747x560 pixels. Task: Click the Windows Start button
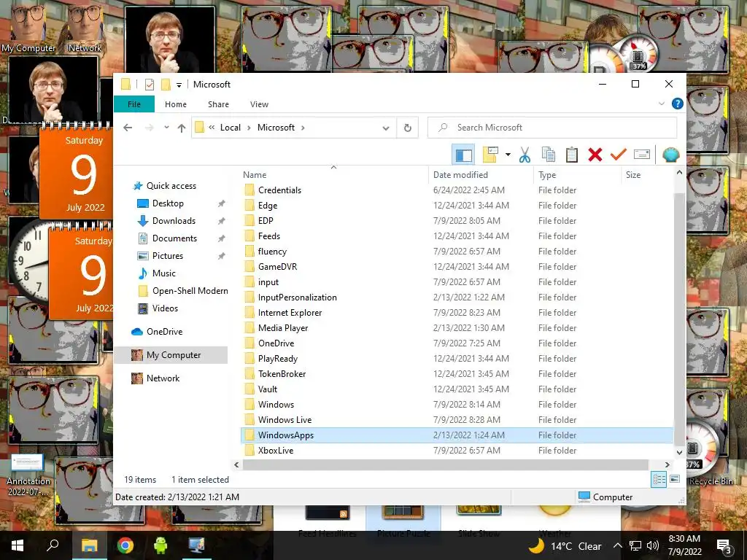(18, 545)
